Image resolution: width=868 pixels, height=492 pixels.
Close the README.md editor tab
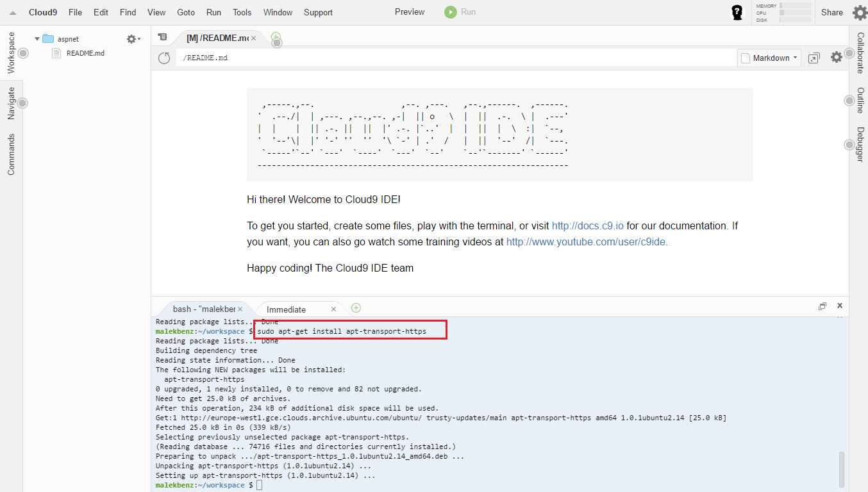click(253, 38)
